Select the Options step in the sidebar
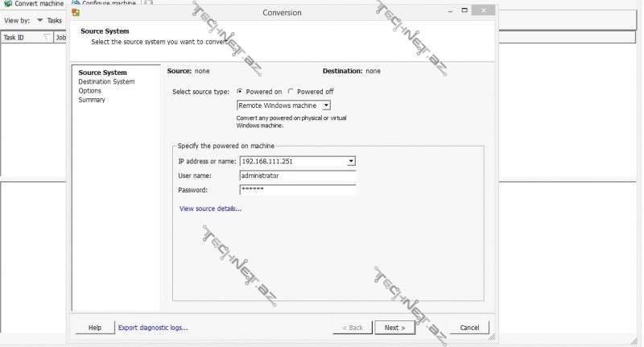Screen dimensions: 644x347 [89, 91]
